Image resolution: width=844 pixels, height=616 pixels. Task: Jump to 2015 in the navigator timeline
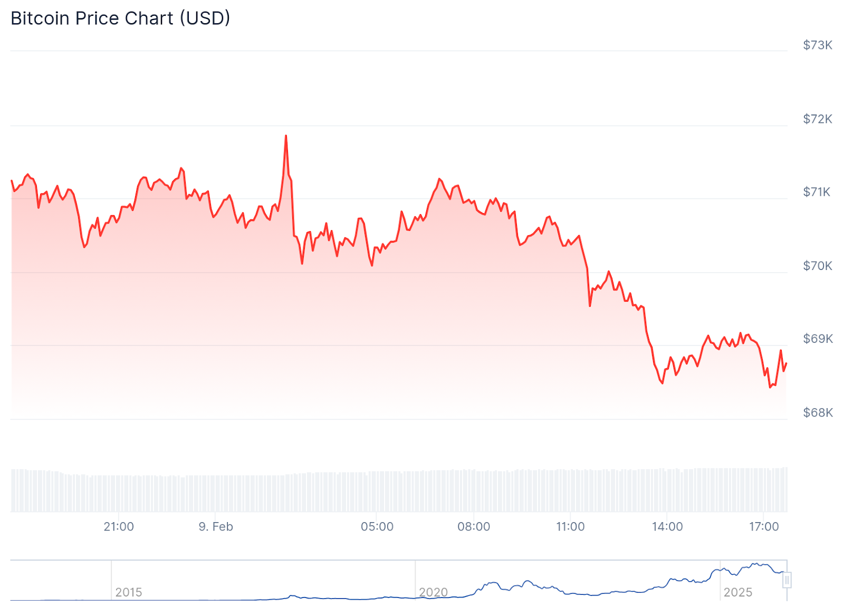(x=129, y=592)
